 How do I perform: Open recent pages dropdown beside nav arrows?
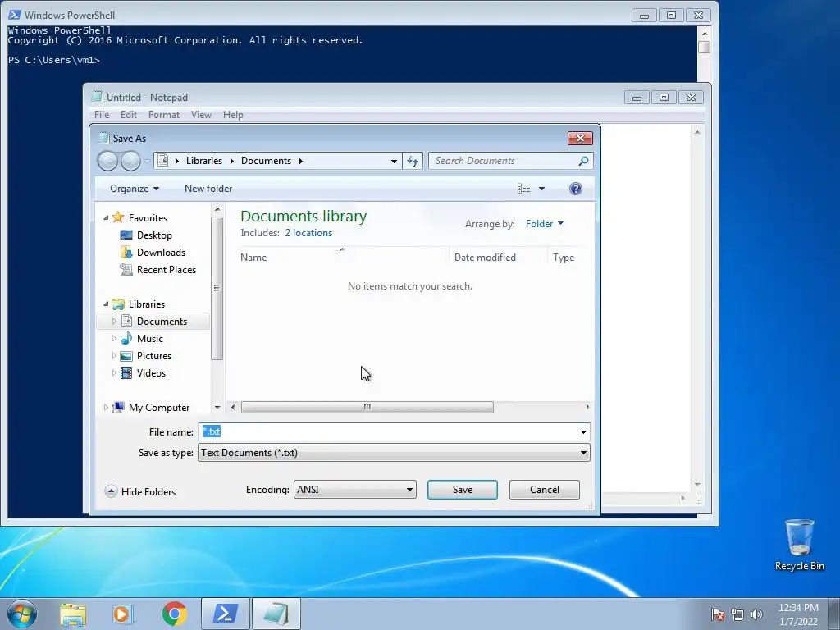[147, 162]
